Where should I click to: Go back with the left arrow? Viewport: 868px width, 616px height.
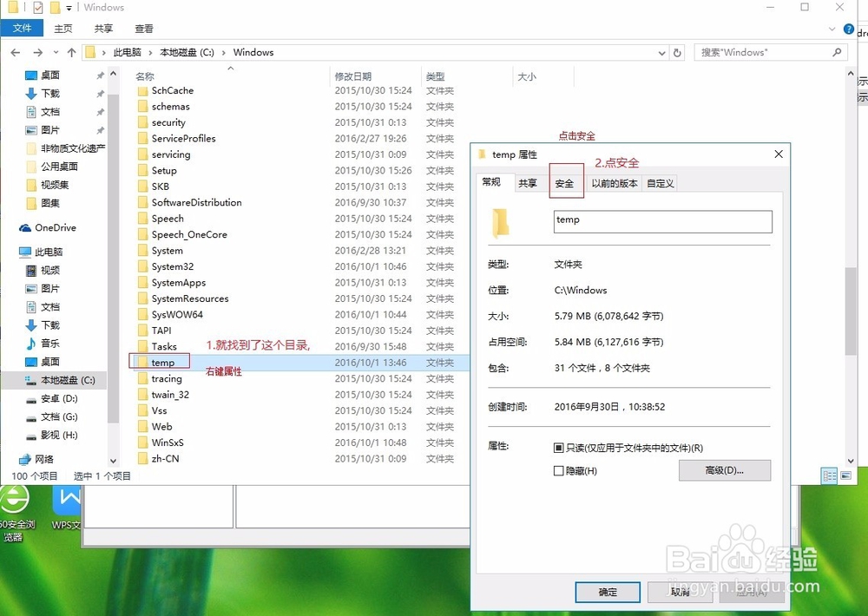(x=16, y=53)
